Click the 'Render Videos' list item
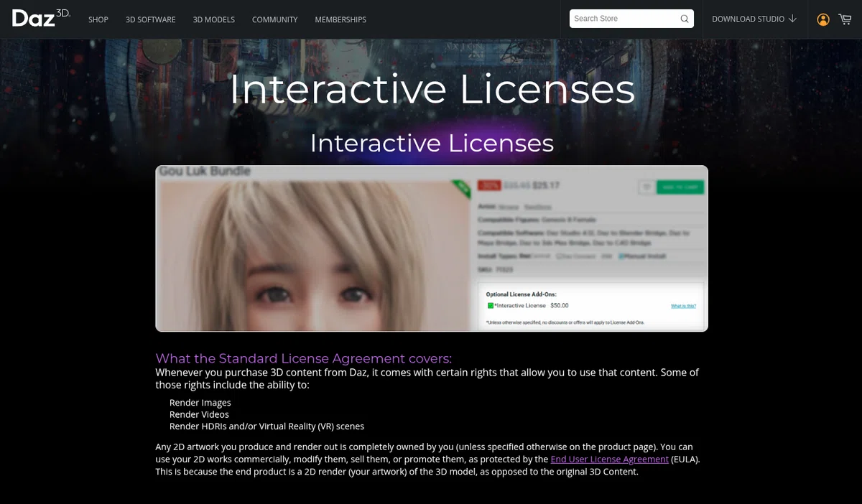The image size is (862, 504). [x=199, y=414]
